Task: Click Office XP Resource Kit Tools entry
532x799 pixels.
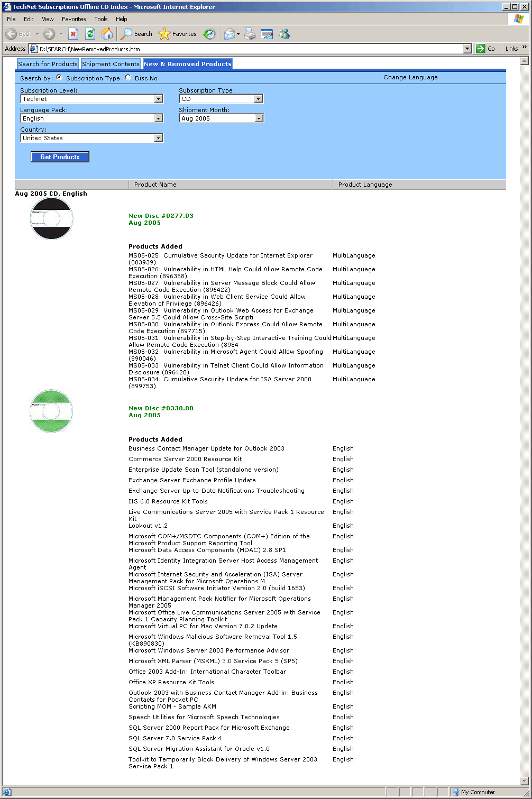Action: coord(171,682)
